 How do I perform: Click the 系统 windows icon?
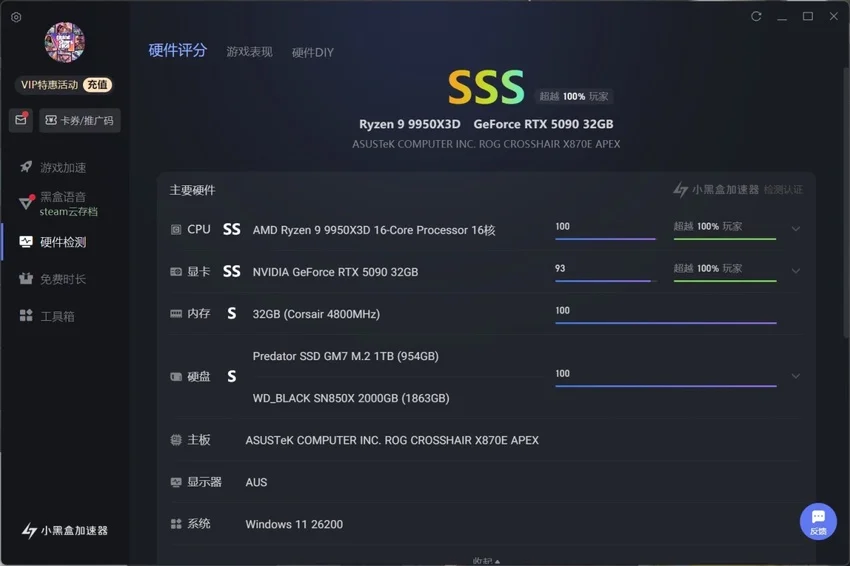click(176, 524)
